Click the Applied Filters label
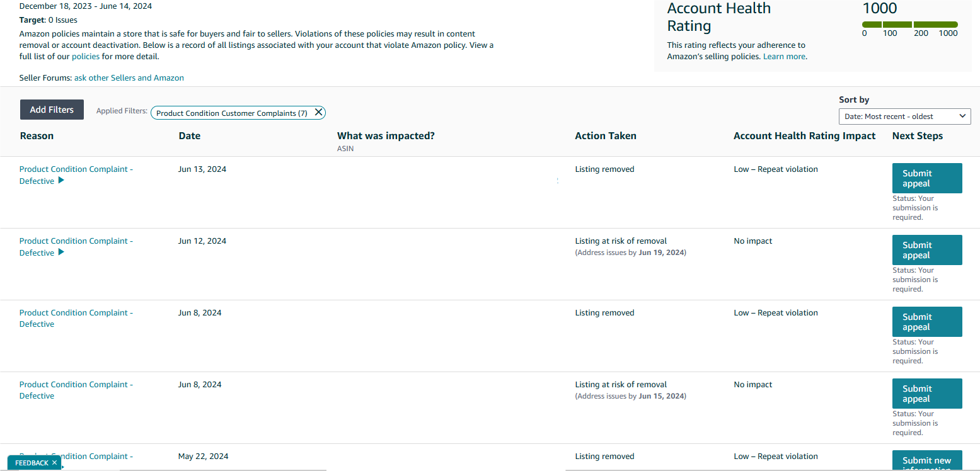The width and height of the screenshot is (980, 471). (x=122, y=111)
